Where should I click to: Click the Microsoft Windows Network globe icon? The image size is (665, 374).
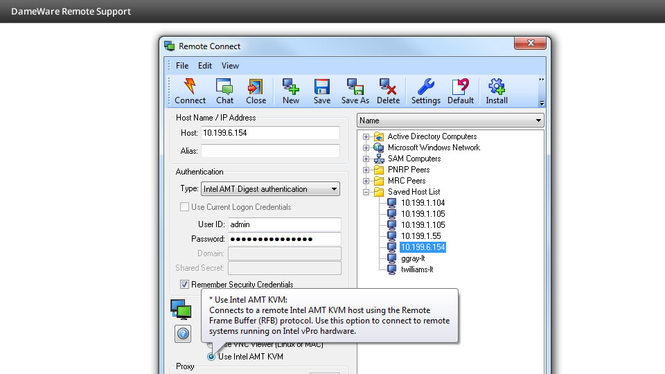click(x=379, y=148)
